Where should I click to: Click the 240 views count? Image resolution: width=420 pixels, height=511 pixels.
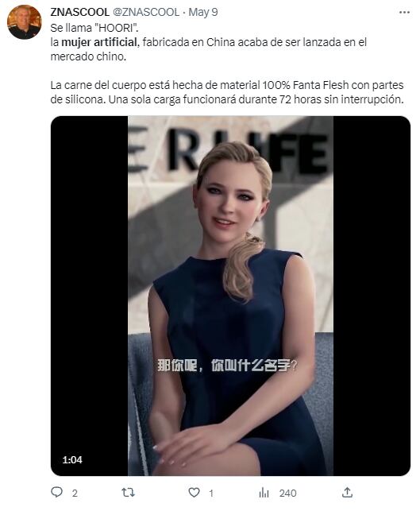[288, 493]
